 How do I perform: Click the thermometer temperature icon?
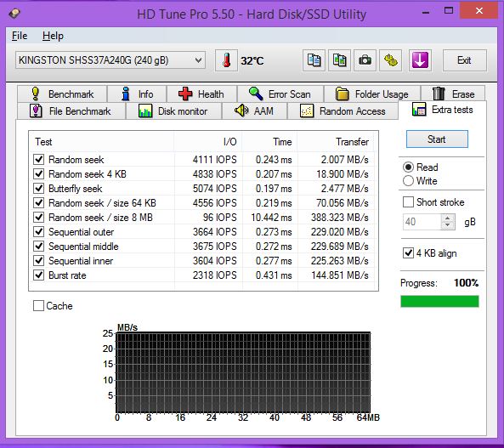(x=226, y=60)
